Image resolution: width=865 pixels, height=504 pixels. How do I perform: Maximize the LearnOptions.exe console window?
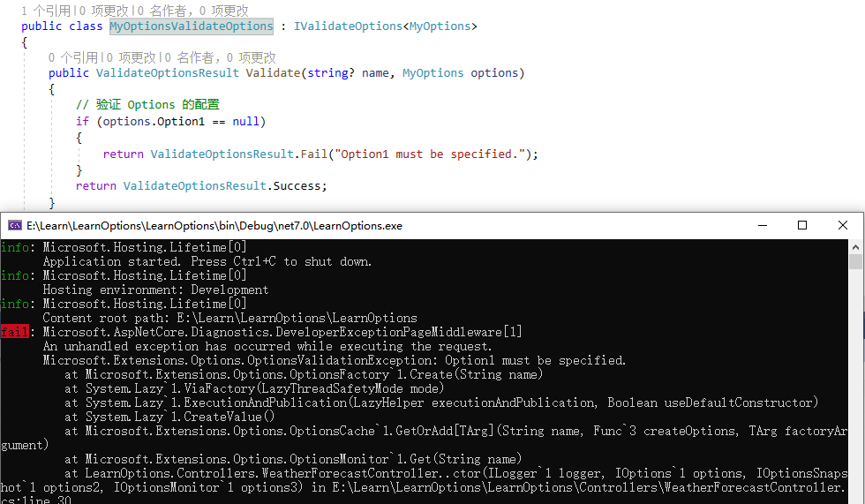click(802, 225)
